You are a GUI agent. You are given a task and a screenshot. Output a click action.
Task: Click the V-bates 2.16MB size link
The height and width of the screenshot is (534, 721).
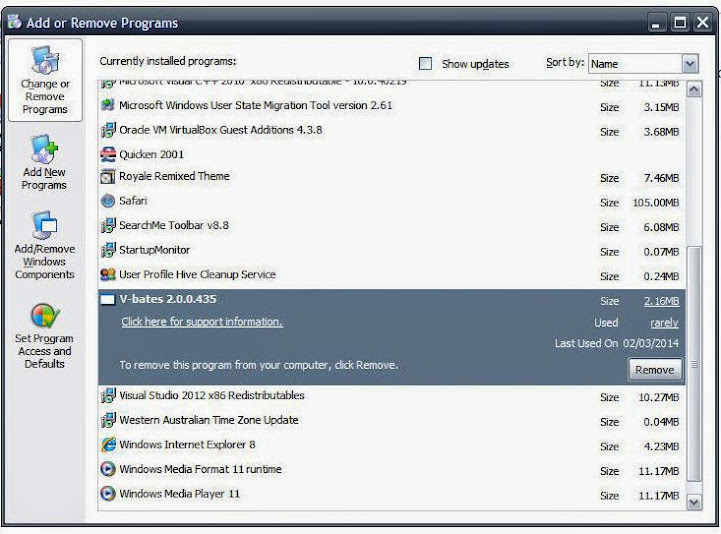[661, 301]
